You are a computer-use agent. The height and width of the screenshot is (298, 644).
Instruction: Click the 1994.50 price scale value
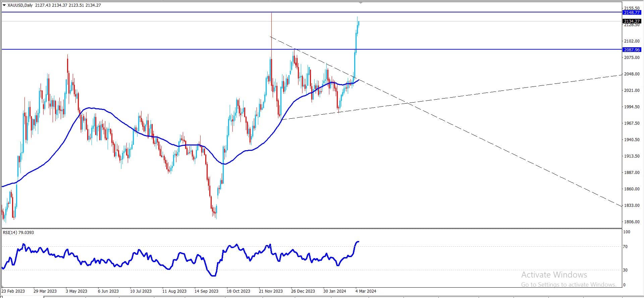632,107
